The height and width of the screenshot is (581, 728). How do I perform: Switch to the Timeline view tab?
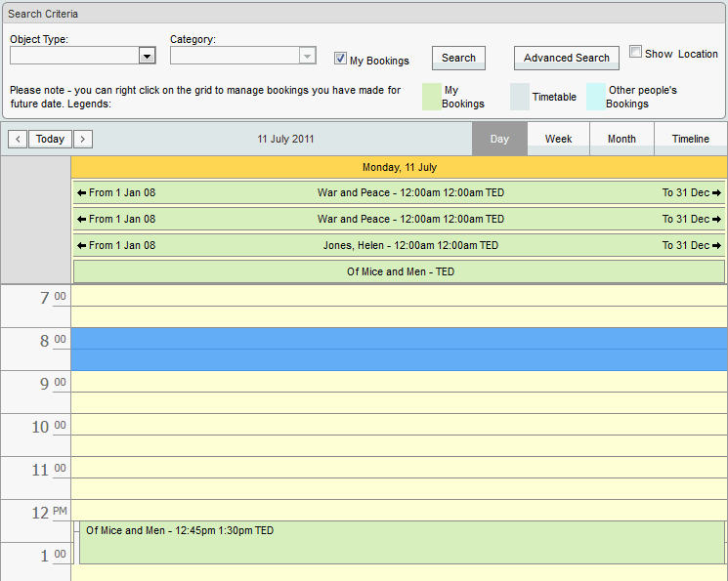coord(691,139)
